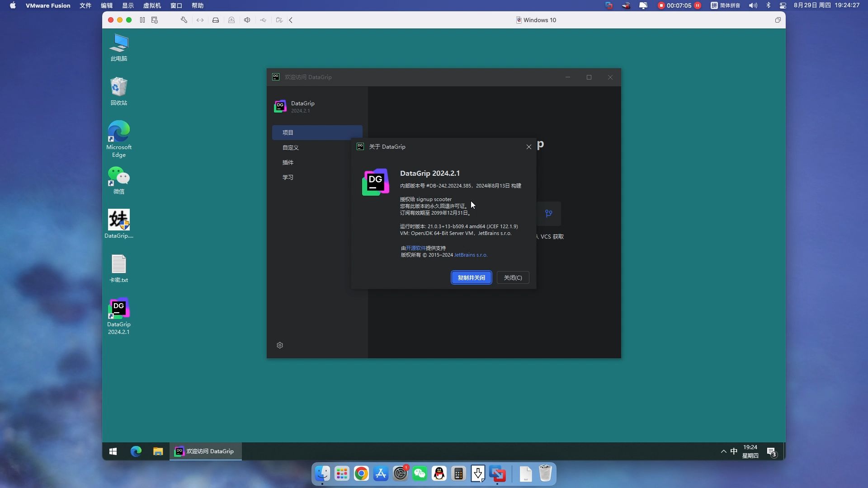
Task: Click the DataGrip 2024.2.1 logo in sidebar header
Action: click(280, 106)
